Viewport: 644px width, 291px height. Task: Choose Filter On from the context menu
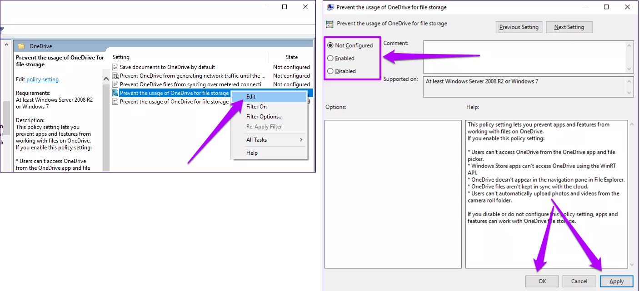269,107
